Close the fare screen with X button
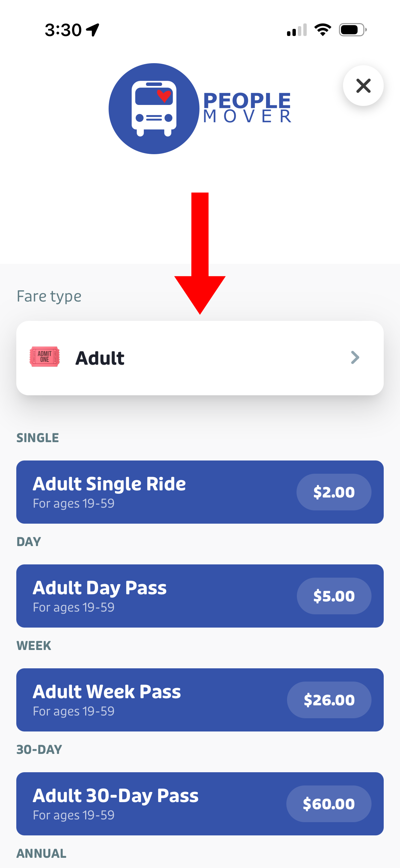The width and height of the screenshot is (400, 868). click(363, 86)
